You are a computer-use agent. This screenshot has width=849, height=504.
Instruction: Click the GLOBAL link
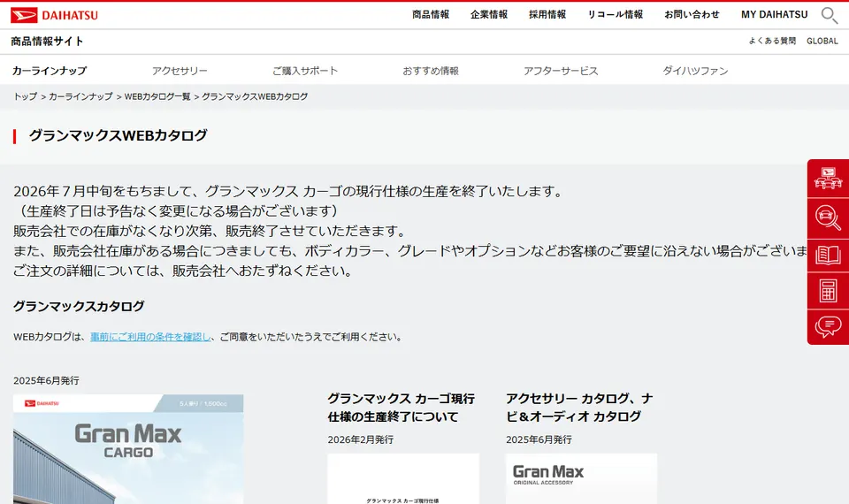click(x=822, y=42)
